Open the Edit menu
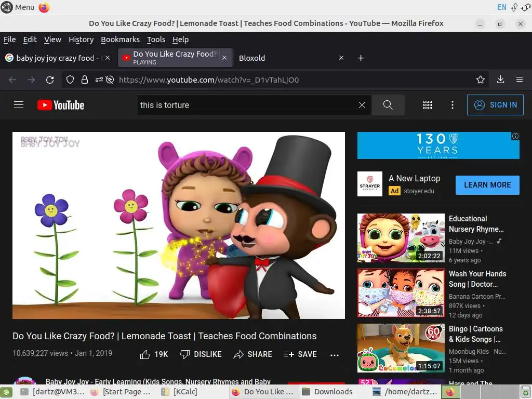The height and width of the screenshot is (399, 532). [x=30, y=39]
